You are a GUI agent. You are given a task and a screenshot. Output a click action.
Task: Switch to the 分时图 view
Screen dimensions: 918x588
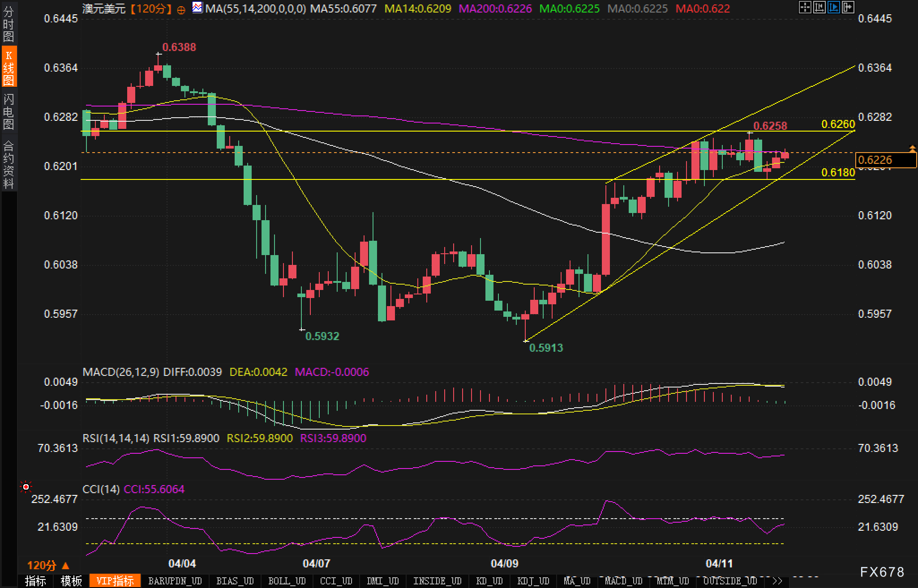(x=9, y=24)
